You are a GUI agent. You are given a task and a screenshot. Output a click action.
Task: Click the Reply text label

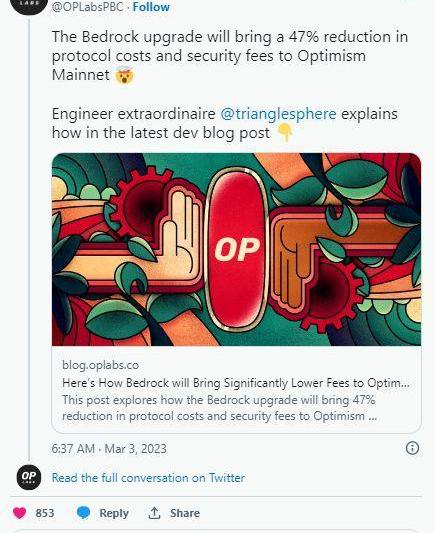[114, 513]
